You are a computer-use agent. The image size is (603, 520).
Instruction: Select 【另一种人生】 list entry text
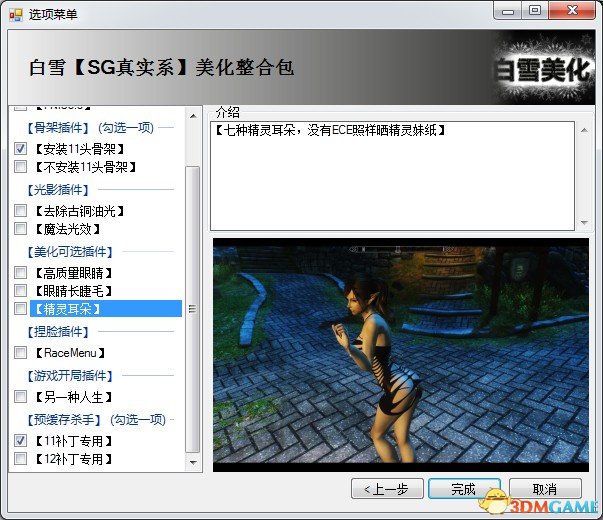pos(73,397)
